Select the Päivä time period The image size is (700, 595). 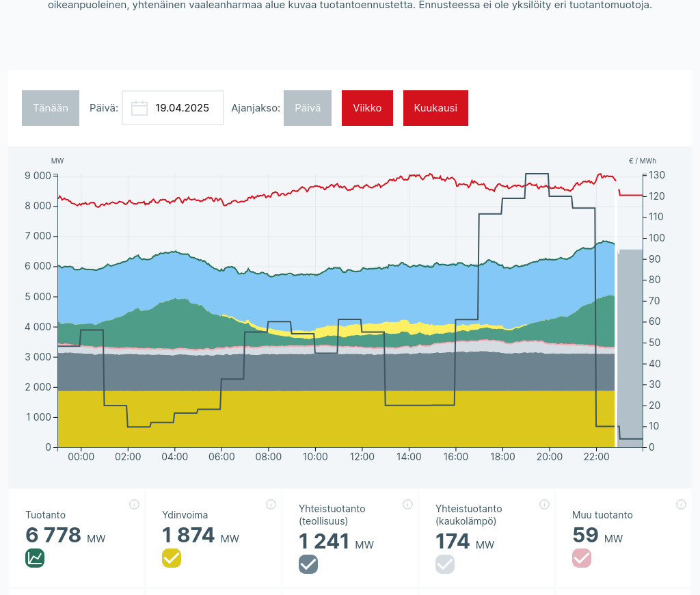308,108
